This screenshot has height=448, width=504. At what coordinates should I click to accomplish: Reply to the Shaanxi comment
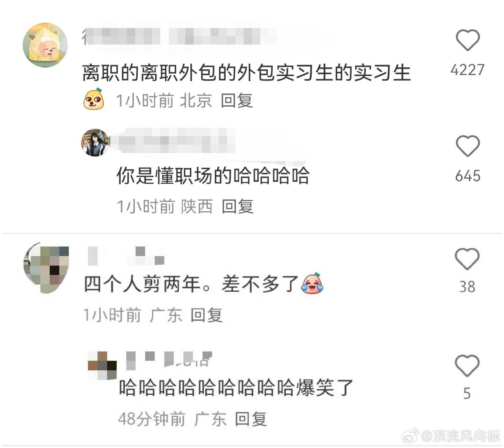[238, 206]
